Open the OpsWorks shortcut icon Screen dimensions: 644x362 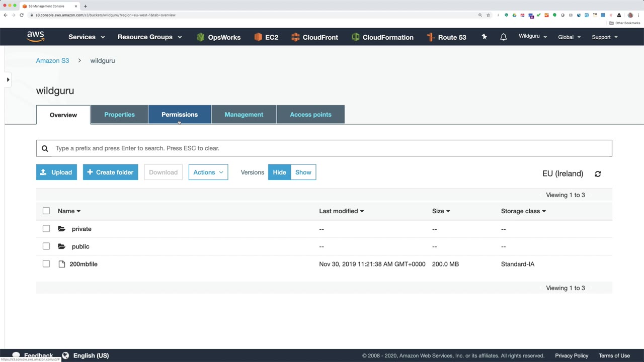[x=218, y=37]
